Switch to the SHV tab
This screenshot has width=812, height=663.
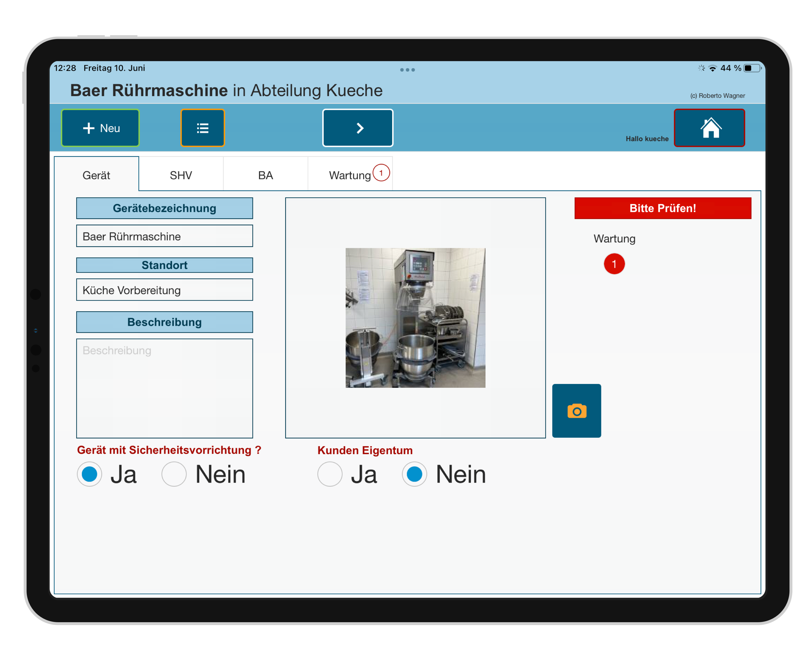click(x=181, y=175)
